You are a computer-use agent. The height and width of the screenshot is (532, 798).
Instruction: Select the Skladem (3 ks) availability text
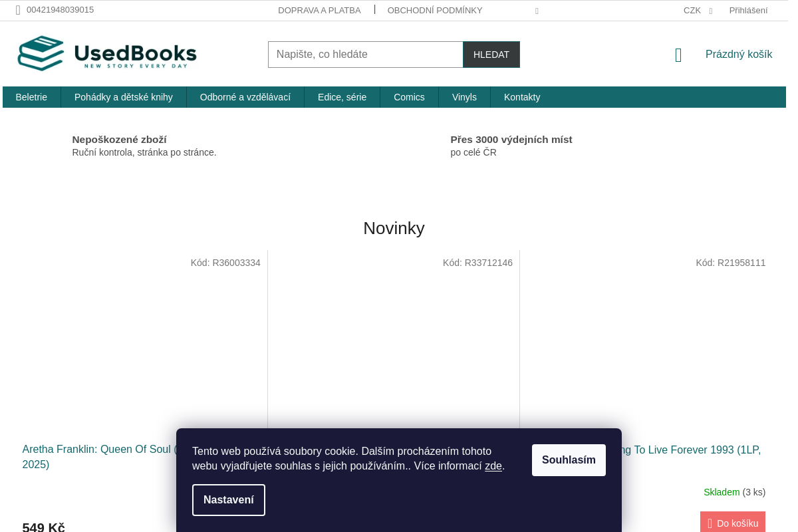coord(735,492)
